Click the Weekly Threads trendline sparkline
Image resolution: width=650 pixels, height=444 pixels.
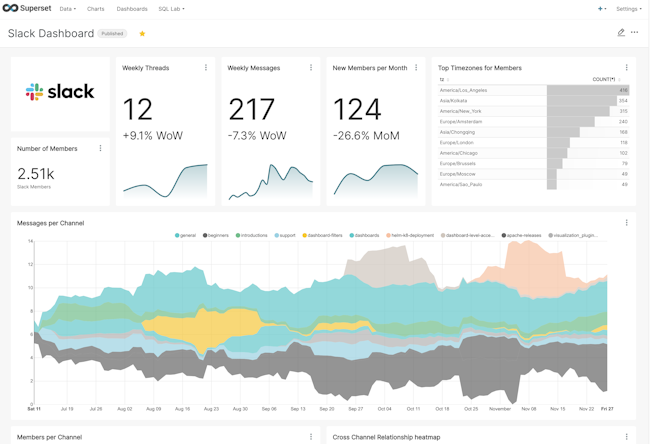coord(165,181)
